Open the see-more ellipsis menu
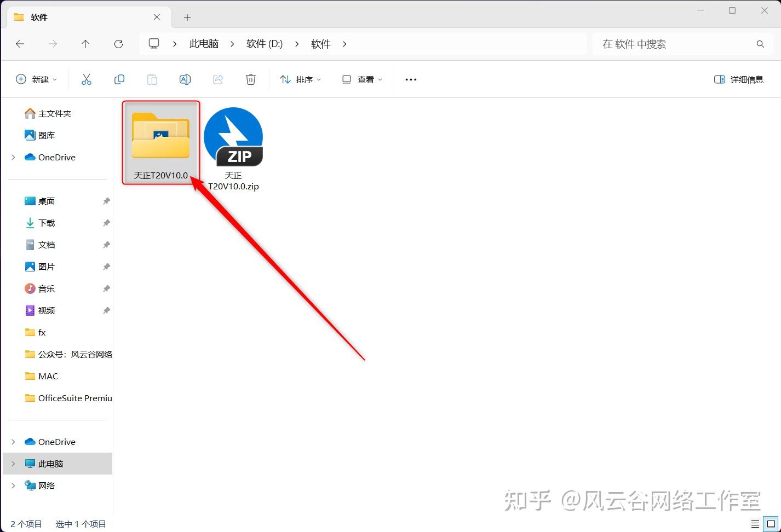This screenshot has height=532, width=781. 411,79
